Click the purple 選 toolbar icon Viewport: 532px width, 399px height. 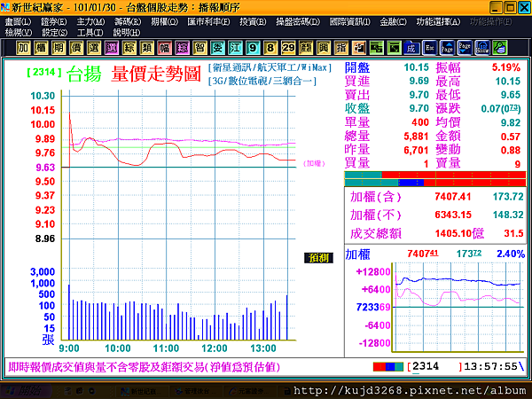click(112, 48)
